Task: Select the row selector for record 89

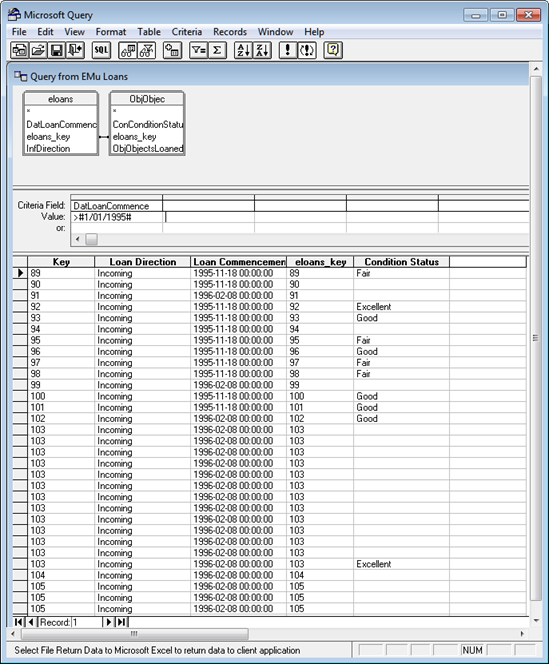Action: click(x=20, y=273)
